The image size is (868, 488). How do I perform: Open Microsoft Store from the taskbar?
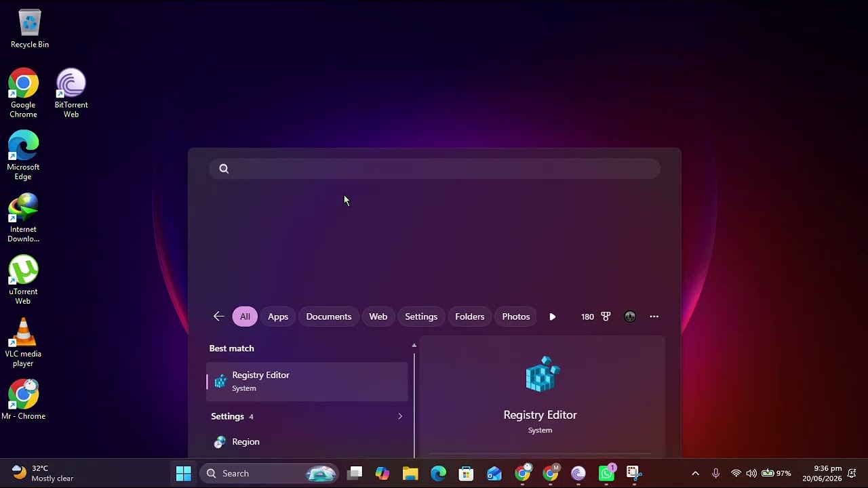point(466,473)
